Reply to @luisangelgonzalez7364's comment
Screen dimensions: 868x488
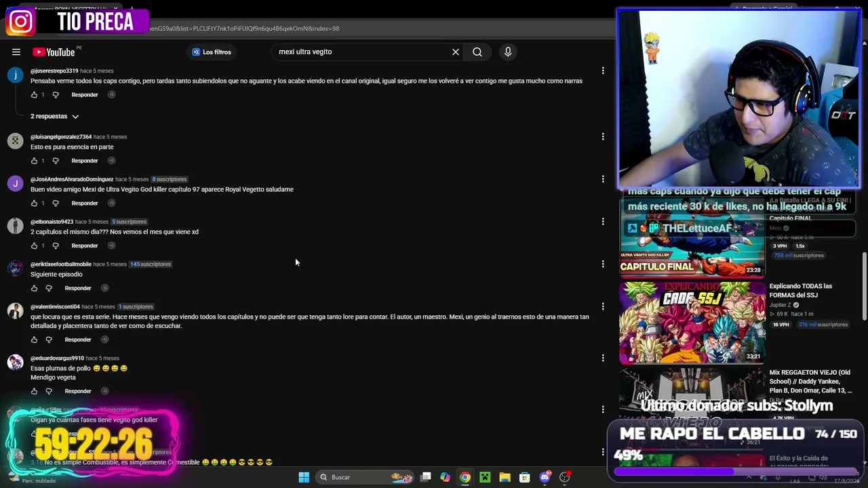point(85,161)
